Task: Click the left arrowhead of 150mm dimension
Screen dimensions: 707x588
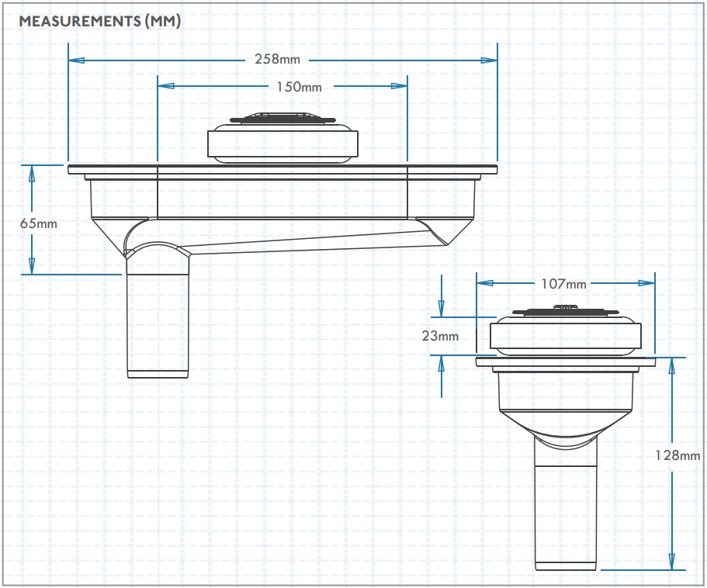Action: point(166,86)
